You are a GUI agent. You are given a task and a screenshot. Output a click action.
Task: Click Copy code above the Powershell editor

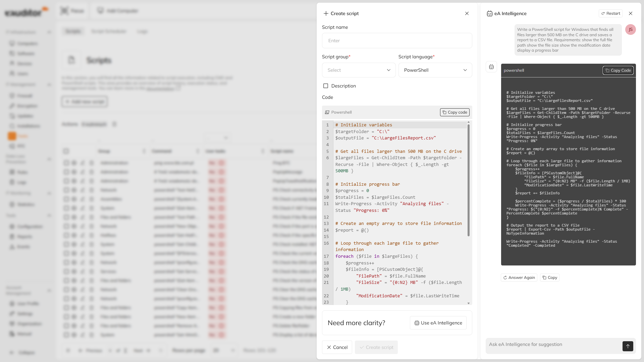[x=454, y=112]
